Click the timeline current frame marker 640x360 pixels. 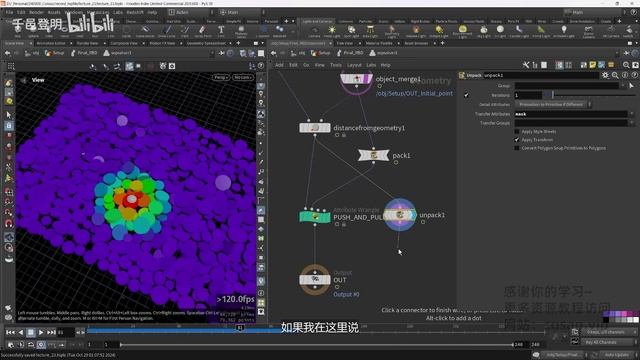[x=240, y=328]
